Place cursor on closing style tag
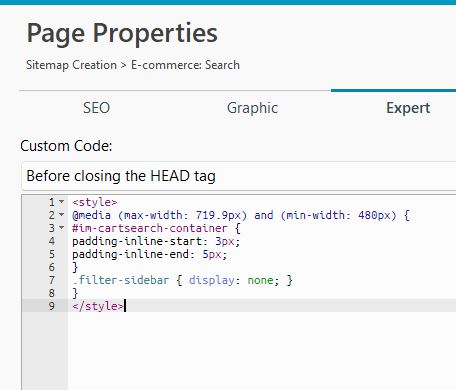The image size is (456, 390). tap(98, 306)
